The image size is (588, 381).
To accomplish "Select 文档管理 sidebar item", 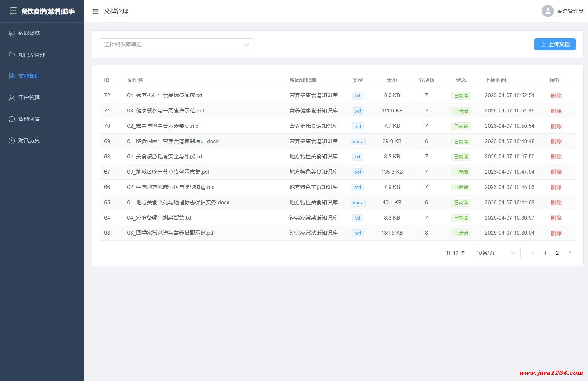I will click(29, 76).
